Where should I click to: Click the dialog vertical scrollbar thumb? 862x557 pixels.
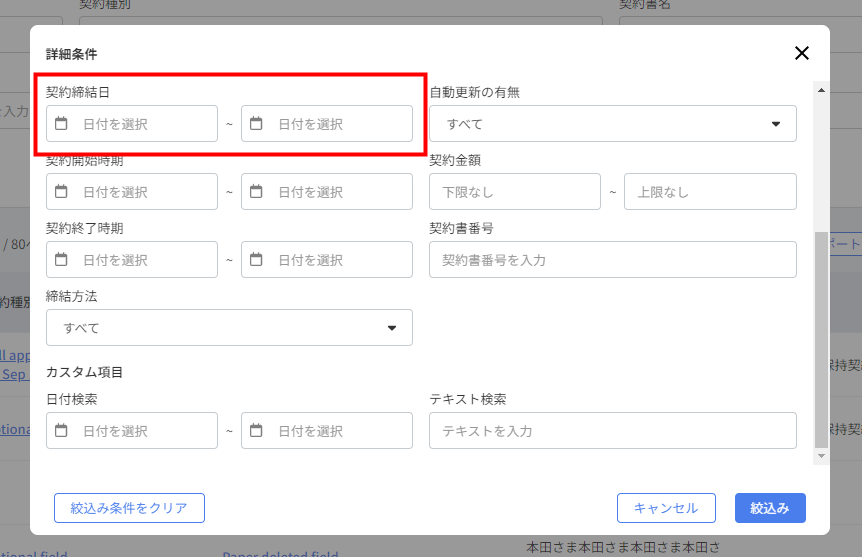[x=821, y=340]
